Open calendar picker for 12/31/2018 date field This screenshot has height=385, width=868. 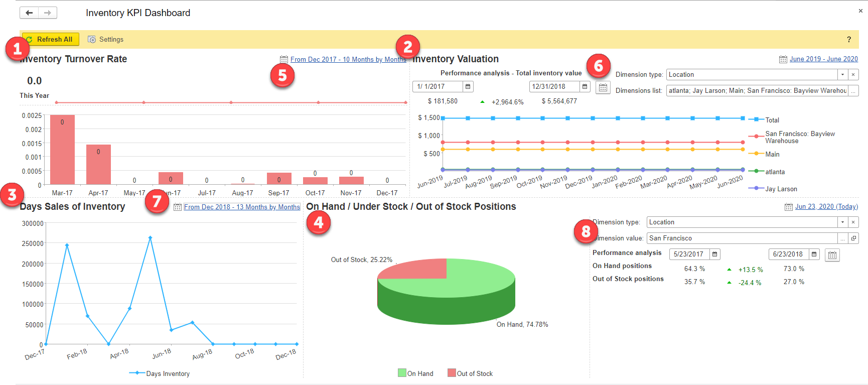(585, 86)
